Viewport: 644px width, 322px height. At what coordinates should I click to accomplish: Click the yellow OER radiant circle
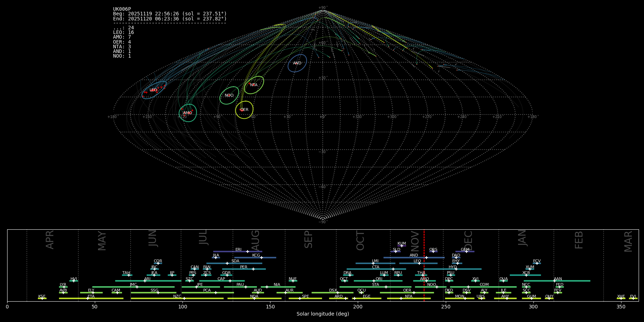coord(244,110)
